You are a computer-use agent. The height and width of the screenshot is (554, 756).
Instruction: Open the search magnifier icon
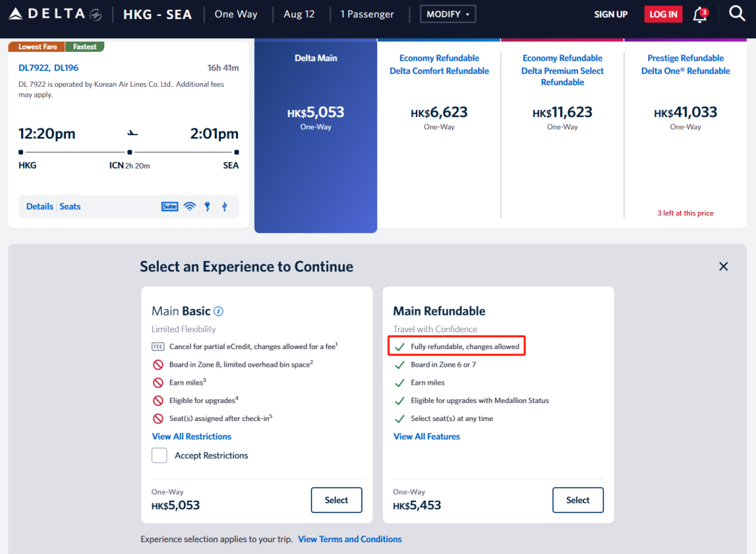pos(737,13)
